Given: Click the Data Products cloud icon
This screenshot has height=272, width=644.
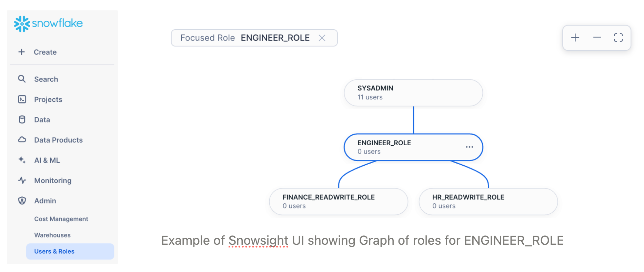Looking at the screenshot, I should [22, 140].
